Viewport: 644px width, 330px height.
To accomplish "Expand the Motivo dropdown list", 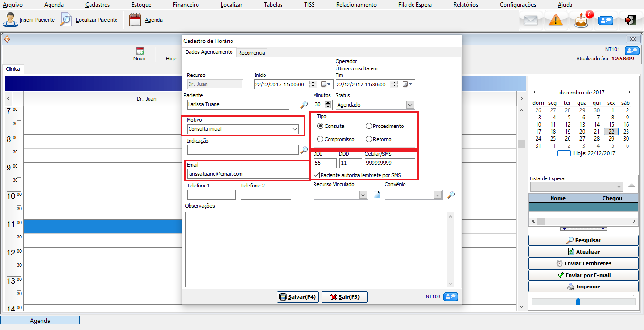I will click(x=295, y=129).
